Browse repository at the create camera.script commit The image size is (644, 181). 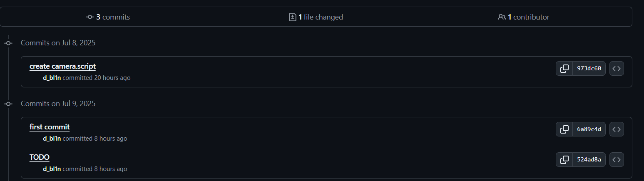617,69
